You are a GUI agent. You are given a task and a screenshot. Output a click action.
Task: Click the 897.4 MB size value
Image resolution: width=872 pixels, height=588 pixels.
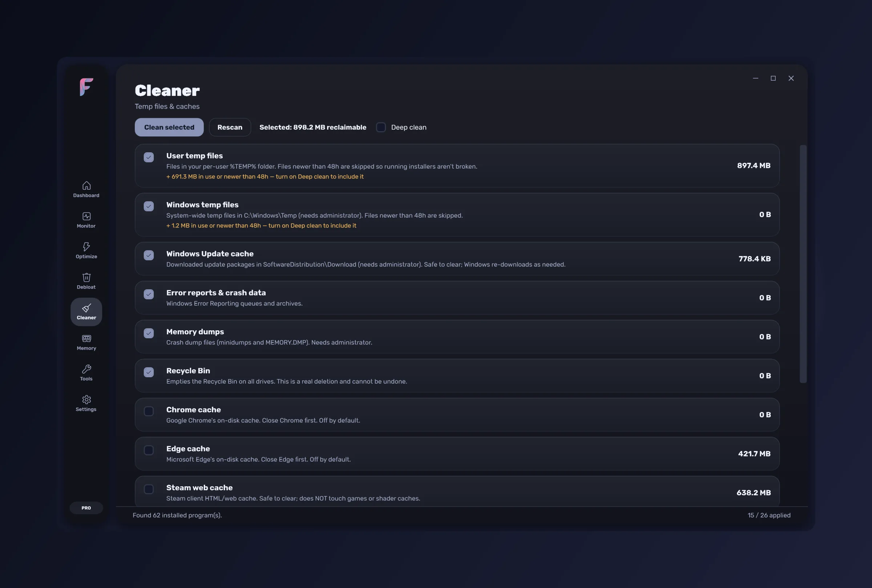754,166
